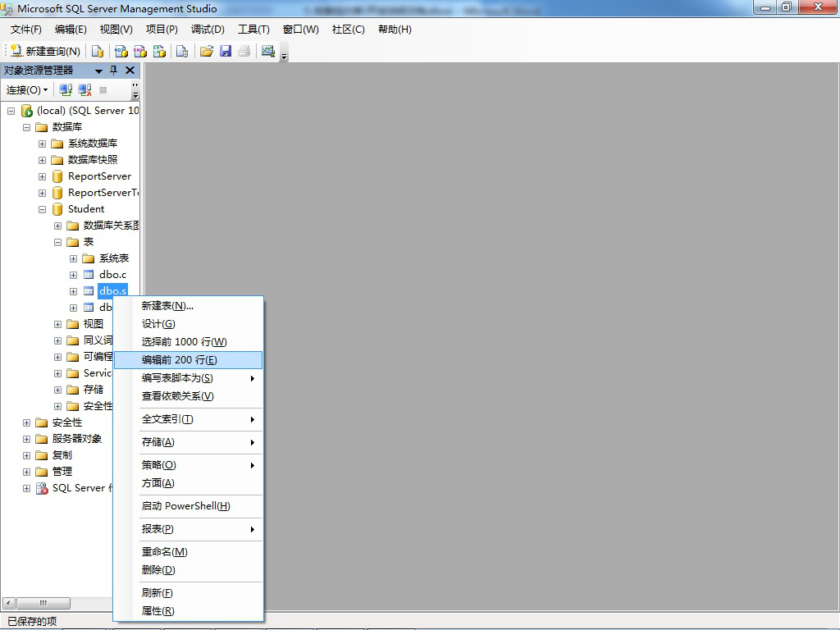This screenshot has width=840, height=630.
Task: Click the Stop square icon in Object Explorer
Action: click(x=103, y=90)
